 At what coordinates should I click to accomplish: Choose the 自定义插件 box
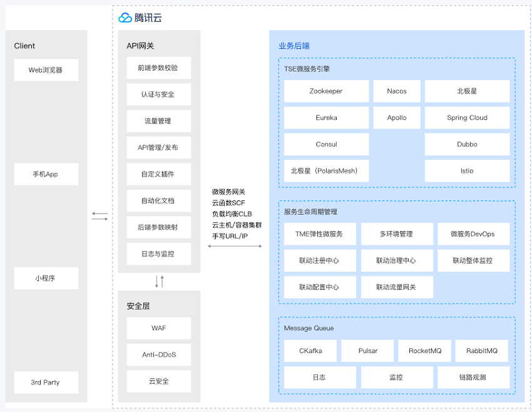159,174
